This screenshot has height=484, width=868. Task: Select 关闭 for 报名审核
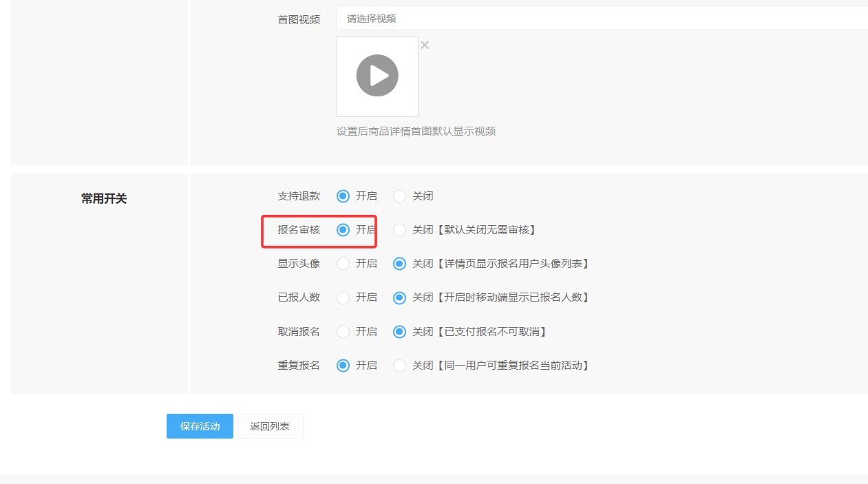pos(399,230)
